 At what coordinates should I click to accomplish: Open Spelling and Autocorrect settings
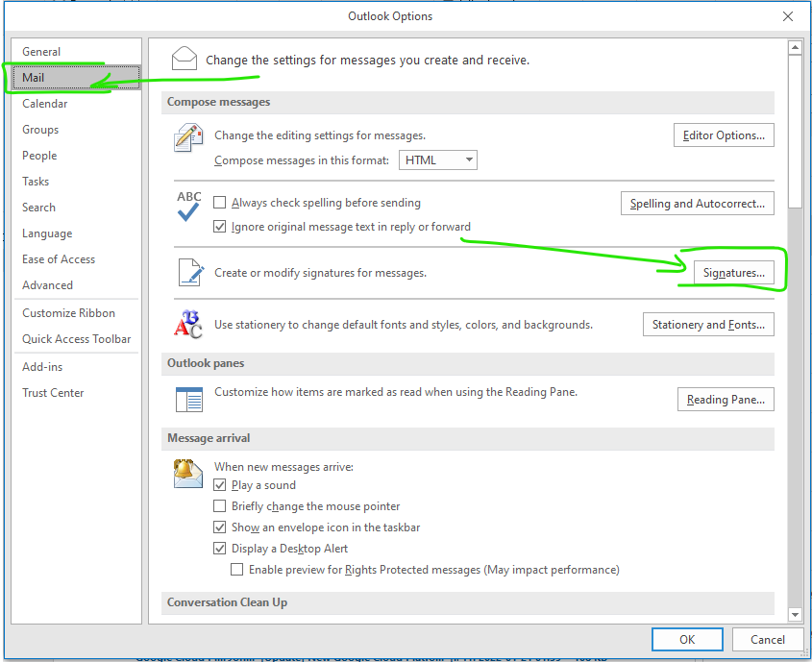(697, 204)
